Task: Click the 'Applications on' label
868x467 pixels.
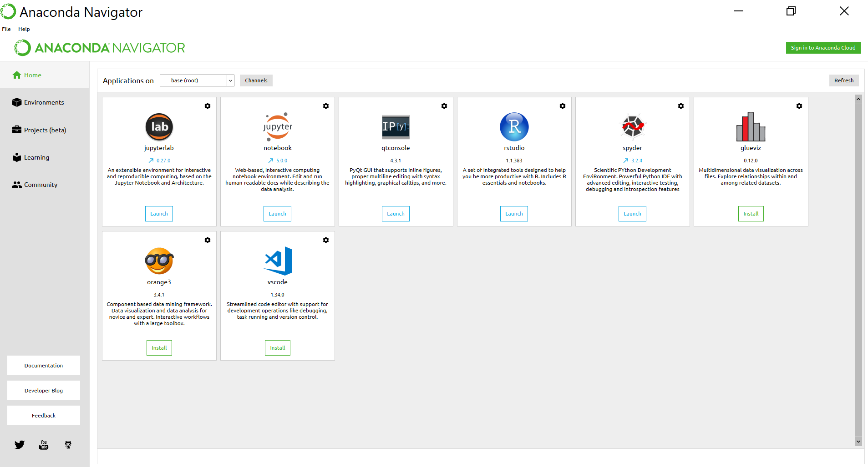Action: [128, 80]
